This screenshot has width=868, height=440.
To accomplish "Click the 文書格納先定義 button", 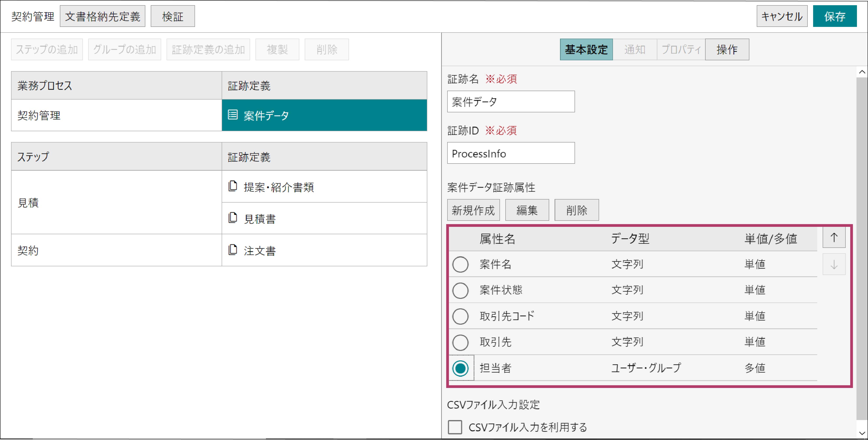I will pos(102,16).
